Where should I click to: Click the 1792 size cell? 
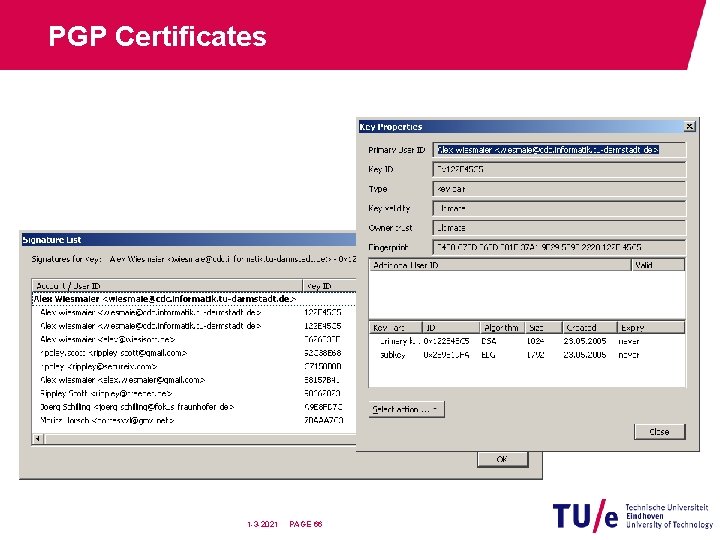click(x=535, y=355)
